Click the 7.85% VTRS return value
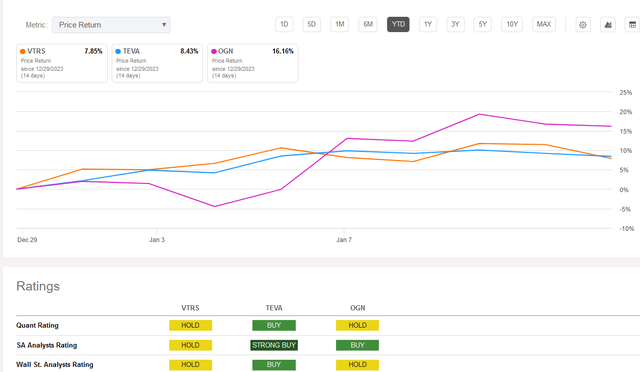 (x=93, y=51)
